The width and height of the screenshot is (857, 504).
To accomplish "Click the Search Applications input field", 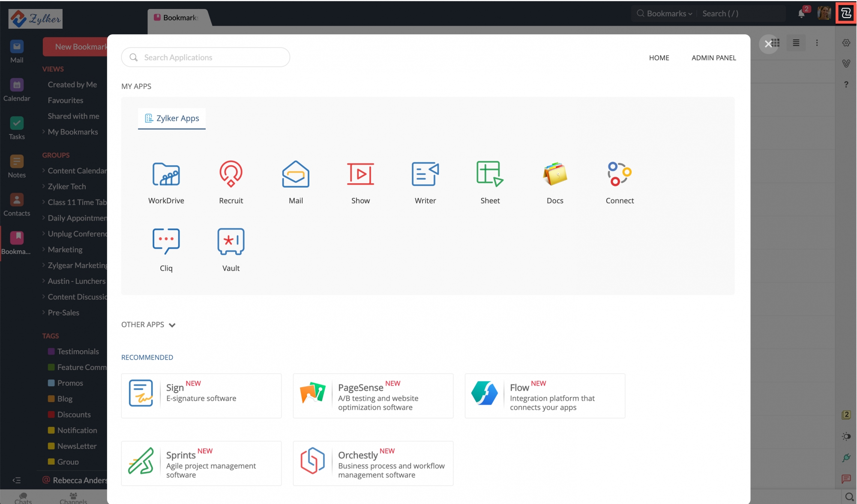I will click(206, 57).
